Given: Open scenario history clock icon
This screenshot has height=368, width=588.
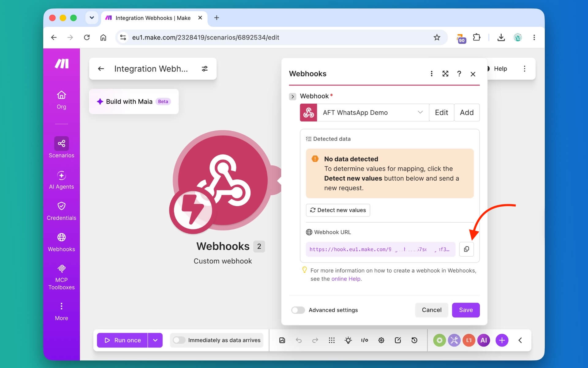Looking at the screenshot, I should (x=414, y=340).
